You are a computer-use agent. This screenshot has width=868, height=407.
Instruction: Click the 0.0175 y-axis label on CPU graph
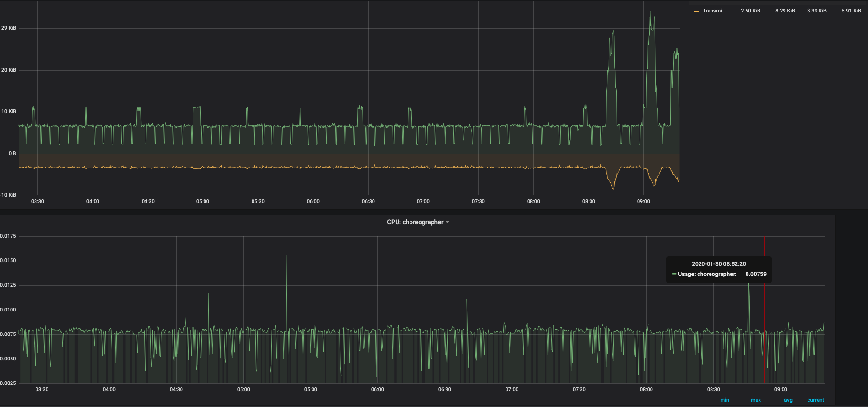tap(8, 236)
